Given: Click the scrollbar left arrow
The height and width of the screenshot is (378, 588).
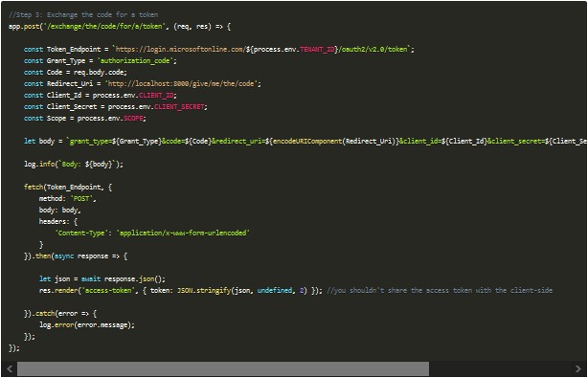Looking at the screenshot, I should (10, 369).
